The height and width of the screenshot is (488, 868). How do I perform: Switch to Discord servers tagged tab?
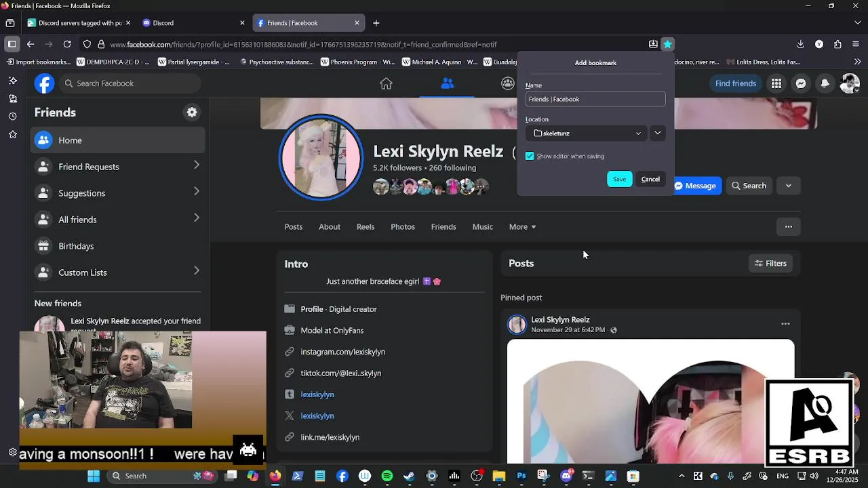click(78, 23)
